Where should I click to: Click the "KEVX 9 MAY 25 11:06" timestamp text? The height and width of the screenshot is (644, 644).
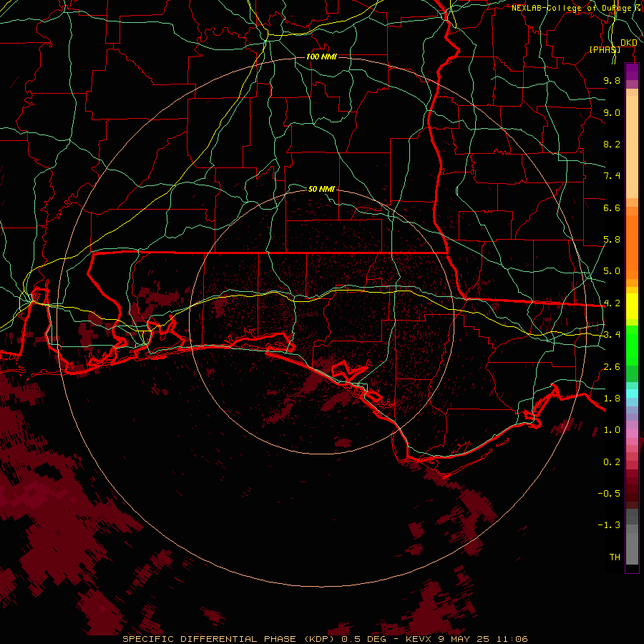(467, 639)
